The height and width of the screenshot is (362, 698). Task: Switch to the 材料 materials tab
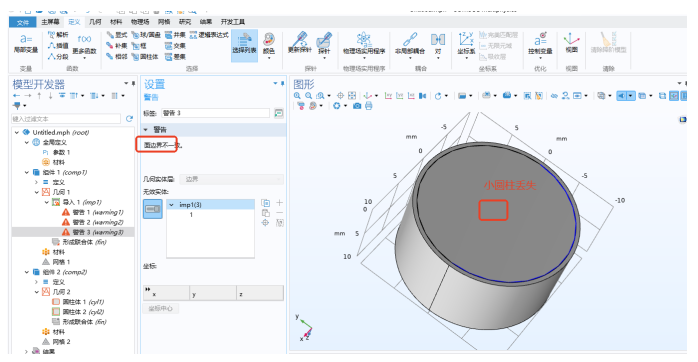pos(116,22)
